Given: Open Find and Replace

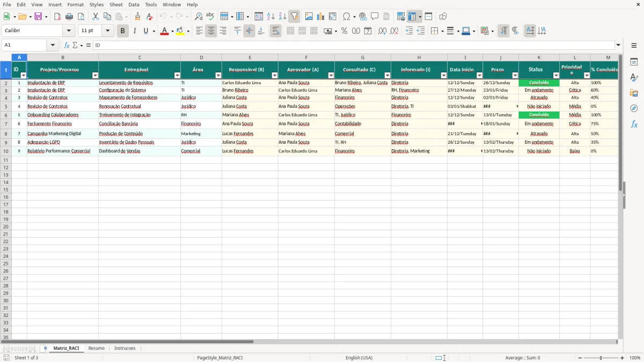Looking at the screenshot, I should pos(199,17).
